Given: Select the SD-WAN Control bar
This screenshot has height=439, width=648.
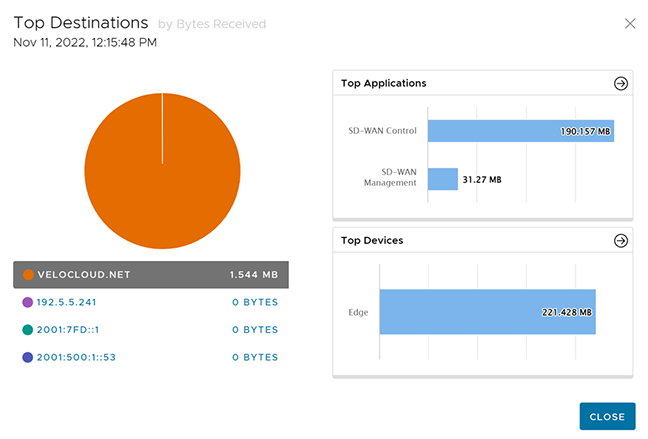Looking at the screenshot, I should (x=520, y=131).
